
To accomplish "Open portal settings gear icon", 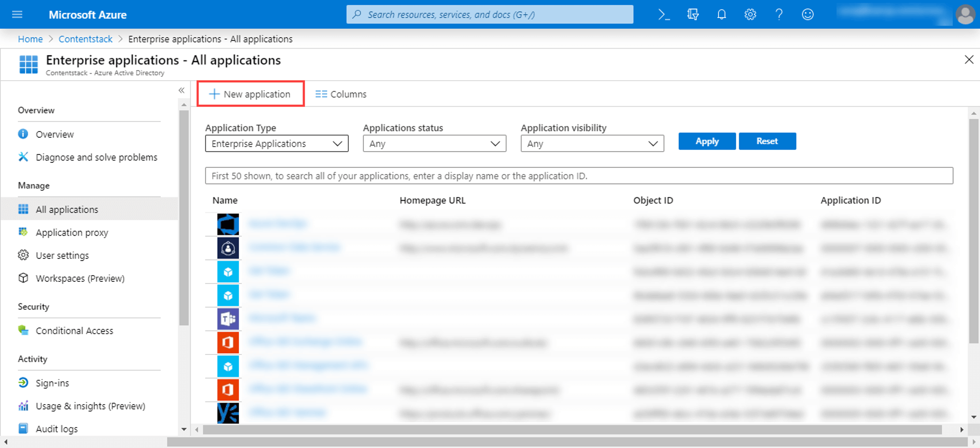I will 750,15.
